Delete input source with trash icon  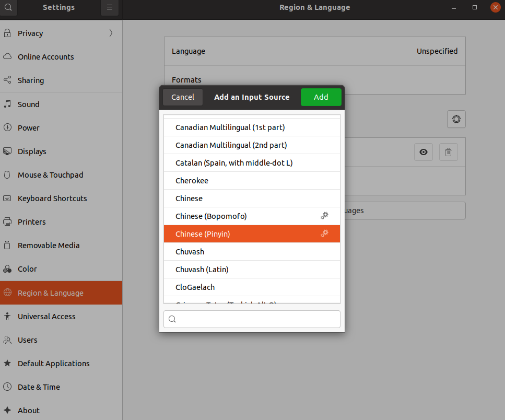[x=448, y=152]
